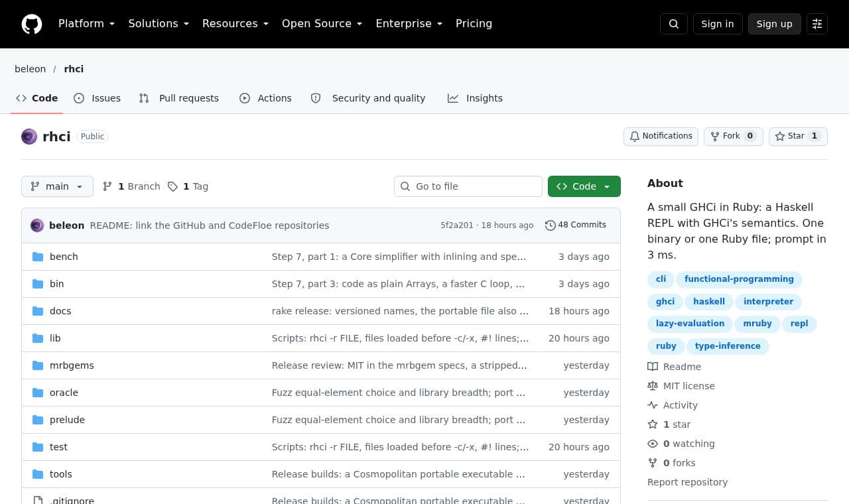Click the Sign in button
Viewport: 849px width, 504px height.
click(x=718, y=24)
